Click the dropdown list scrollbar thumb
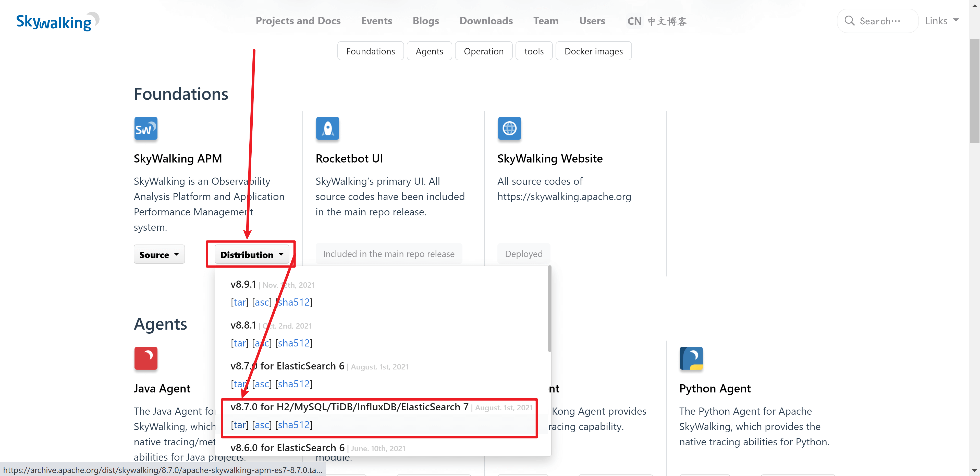The image size is (980, 476). tap(549, 308)
